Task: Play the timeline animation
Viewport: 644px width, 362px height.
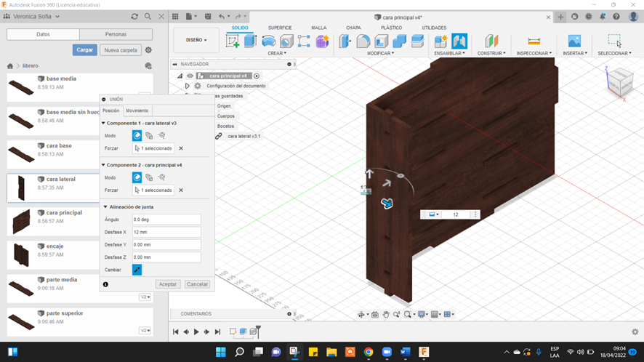Action: click(x=196, y=332)
